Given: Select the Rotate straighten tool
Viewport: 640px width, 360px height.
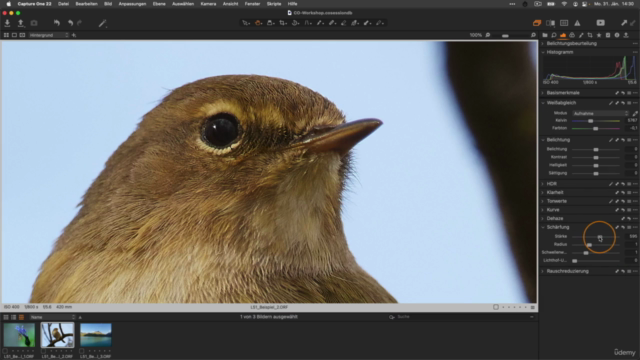Looking at the screenshot, I should click(x=295, y=23).
